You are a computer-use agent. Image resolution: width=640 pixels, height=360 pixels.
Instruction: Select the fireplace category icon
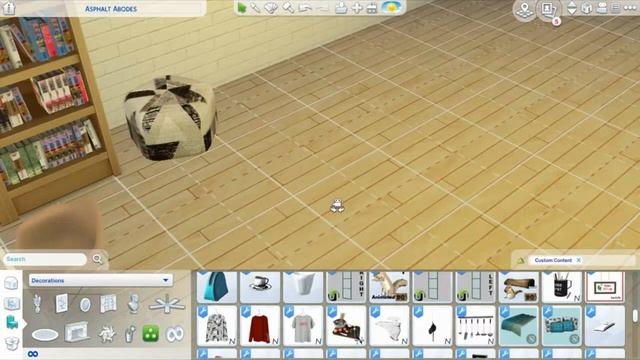point(77,332)
